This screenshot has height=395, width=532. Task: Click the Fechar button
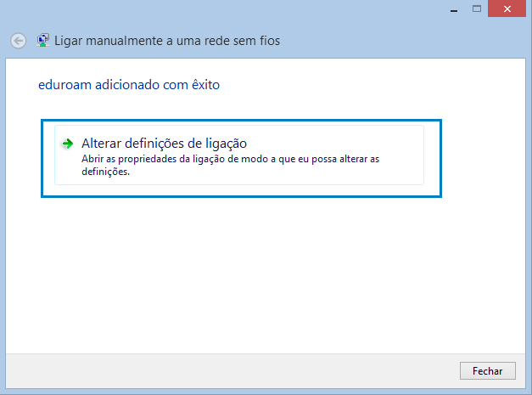488,370
